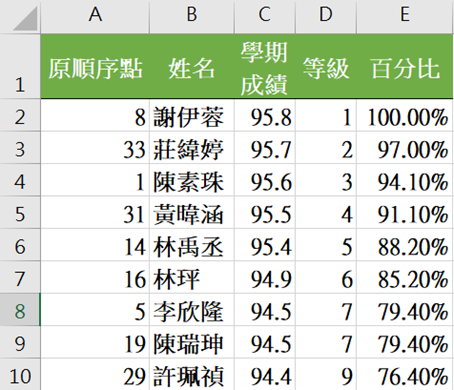Image resolution: width=454 pixels, height=390 pixels.
Task: Click 79.40% in 陳瑞珅 row
Action: pyautogui.click(x=405, y=342)
